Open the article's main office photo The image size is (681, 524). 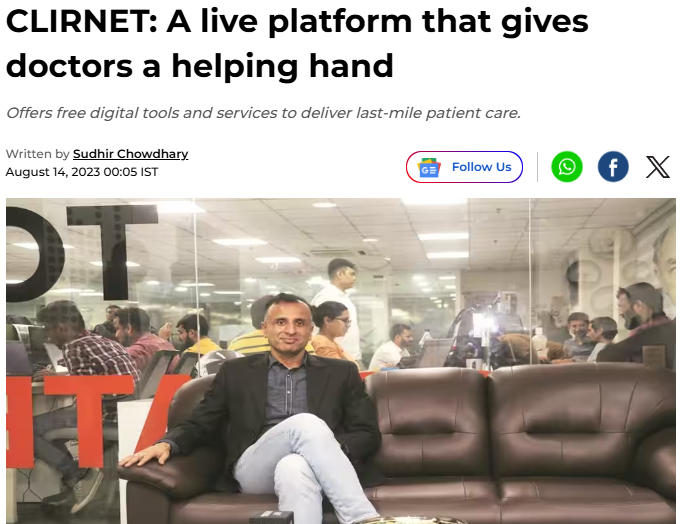[x=340, y=361]
